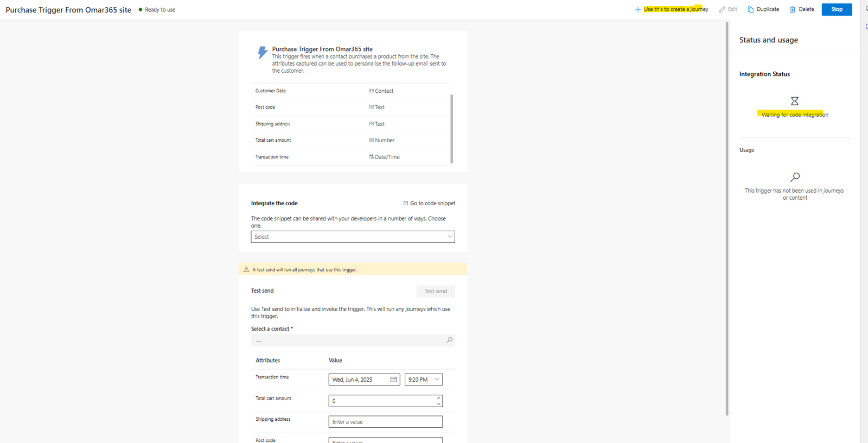Viewport: 868px width, 443px height.
Task: Click the Text type icon for Post code
Action: (372, 107)
